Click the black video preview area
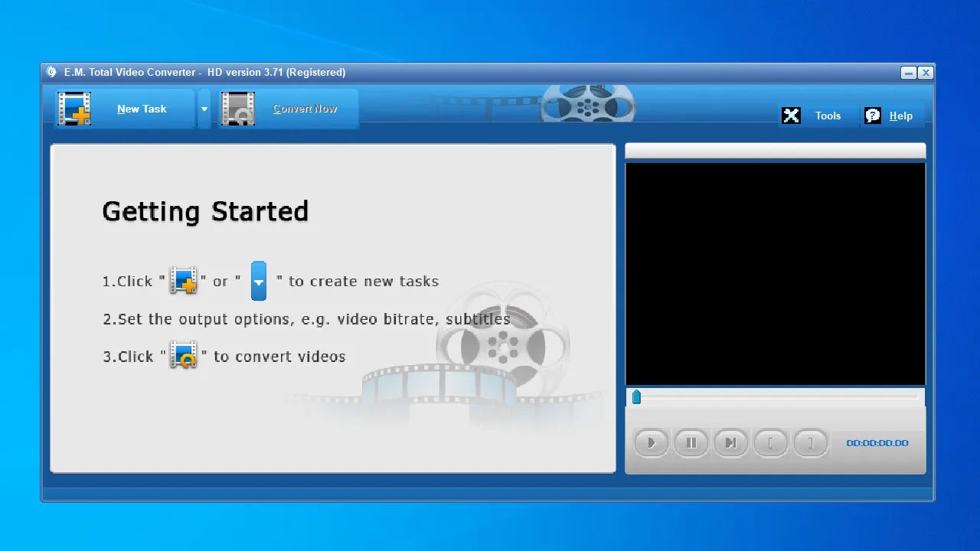Image resolution: width=980 pixels, height=551 pixels. tap(776, 273)
